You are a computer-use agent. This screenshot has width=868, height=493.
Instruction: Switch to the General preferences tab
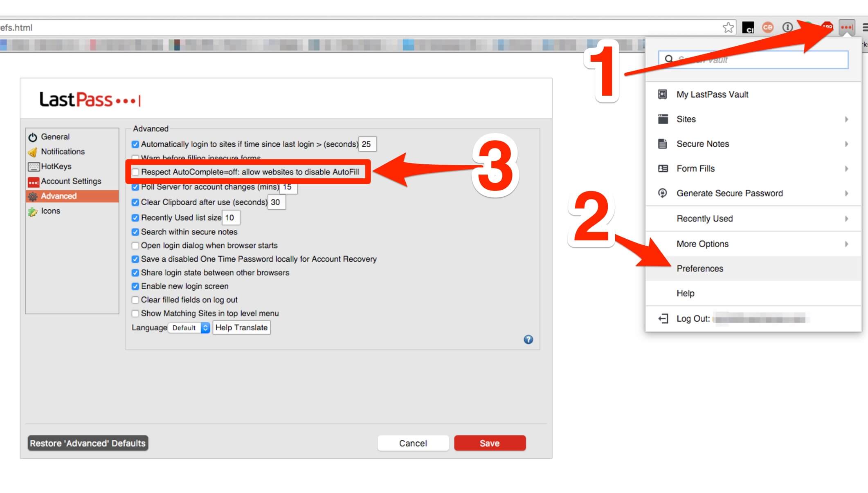tap(72, 137)
